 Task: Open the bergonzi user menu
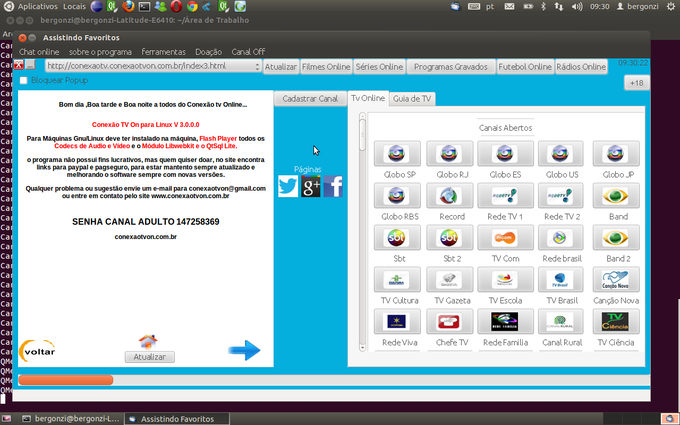[x=638, y=7]
